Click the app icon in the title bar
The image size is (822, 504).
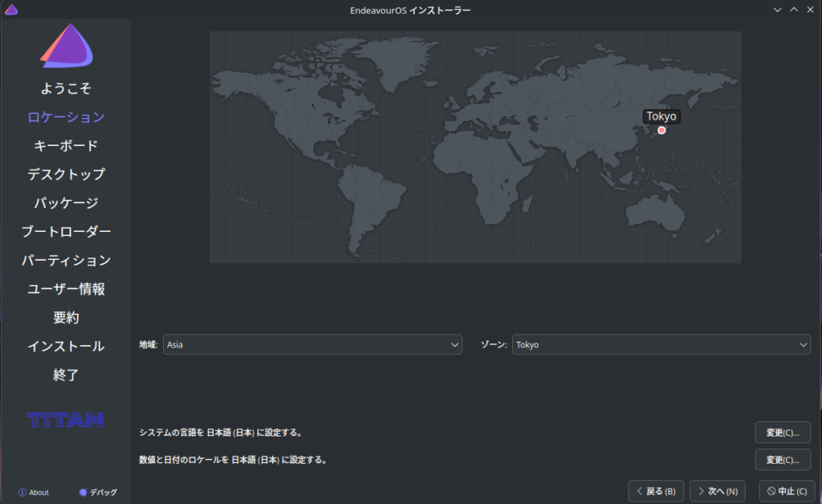coord(11,10)
